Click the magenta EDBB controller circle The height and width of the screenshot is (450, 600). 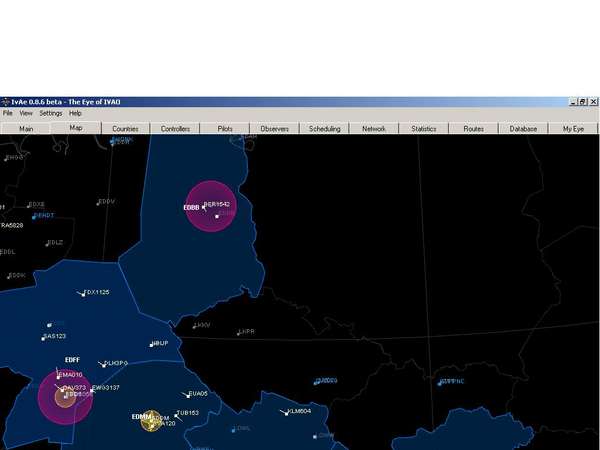pos(211,206)
